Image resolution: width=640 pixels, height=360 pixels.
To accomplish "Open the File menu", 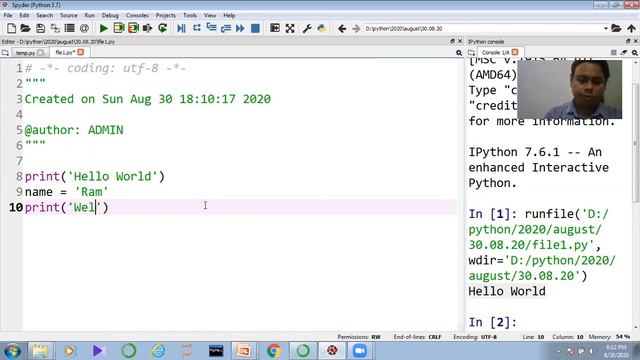I will (8, 15).
